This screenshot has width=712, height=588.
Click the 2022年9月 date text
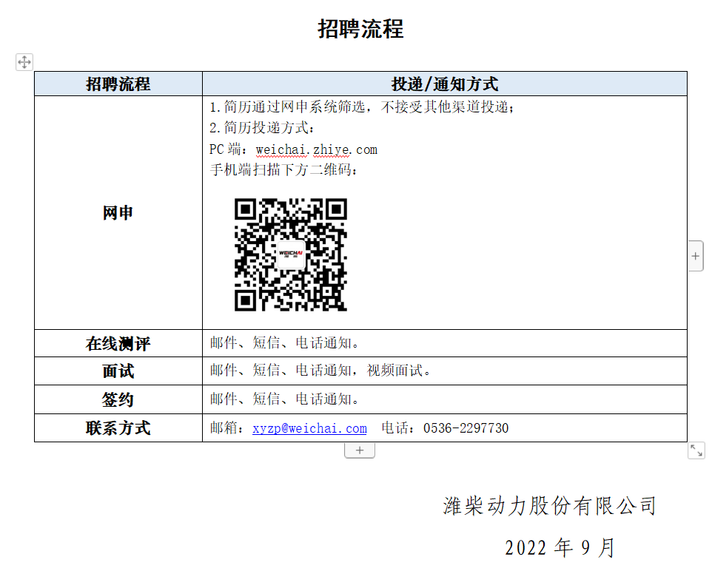(560, 547)
